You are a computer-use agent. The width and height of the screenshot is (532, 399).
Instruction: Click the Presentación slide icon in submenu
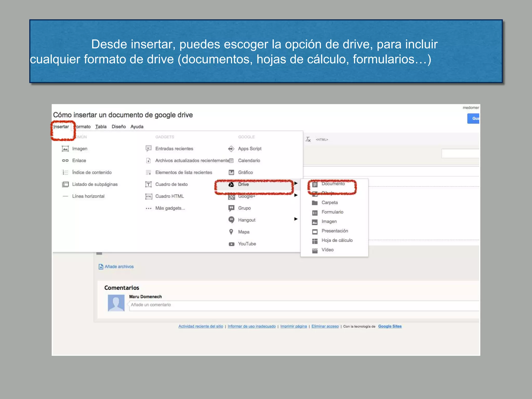point(315,231)
